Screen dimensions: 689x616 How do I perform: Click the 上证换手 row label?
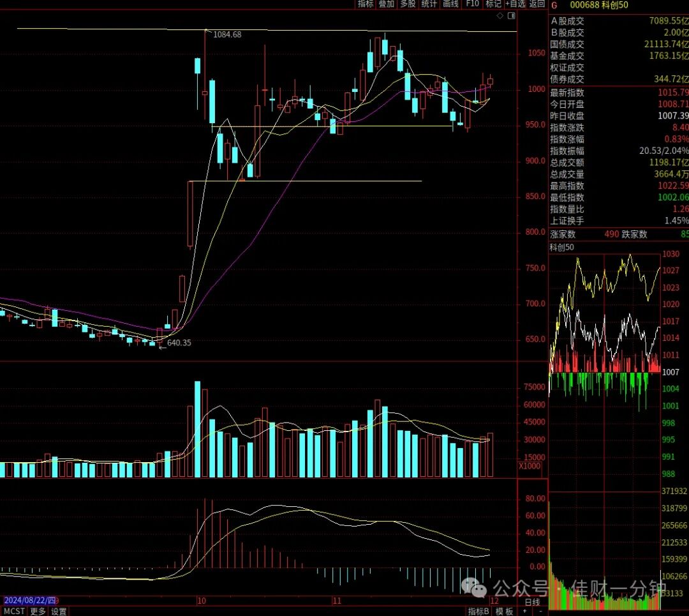point(567,221)
